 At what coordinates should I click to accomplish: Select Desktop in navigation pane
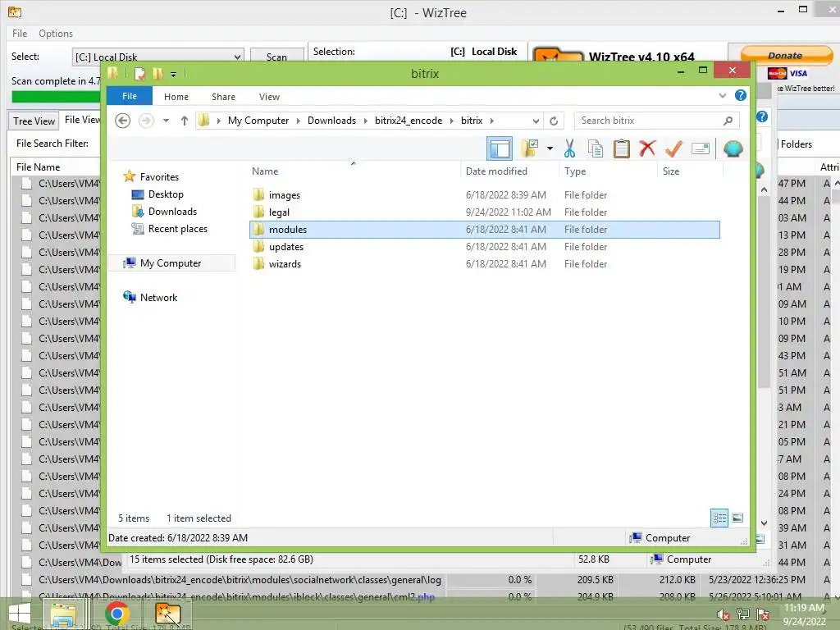tap(166, 194)
